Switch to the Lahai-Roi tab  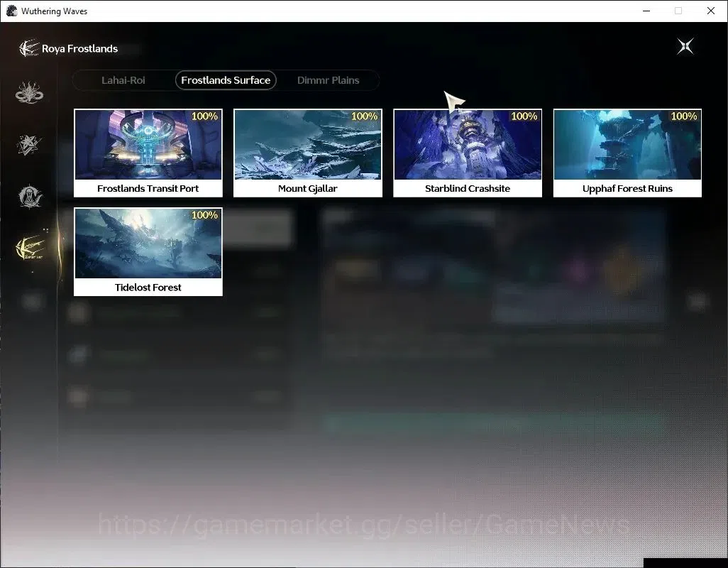click(123, 80)
